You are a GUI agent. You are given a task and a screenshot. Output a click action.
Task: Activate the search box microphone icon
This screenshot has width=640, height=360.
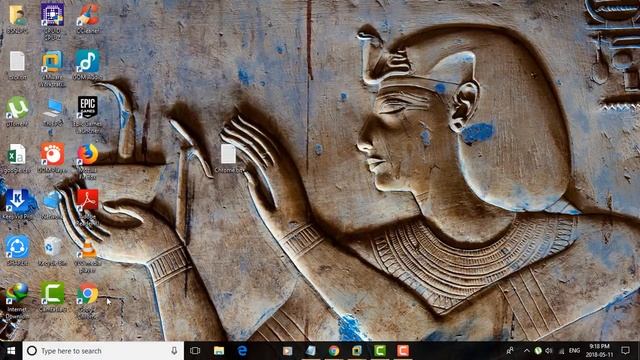pyautogui.click(x=174, y=351)
